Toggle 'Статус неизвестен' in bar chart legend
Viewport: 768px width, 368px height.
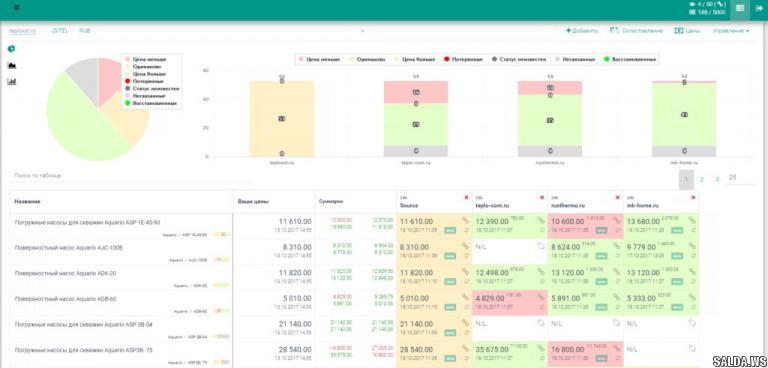click(519, 59)
